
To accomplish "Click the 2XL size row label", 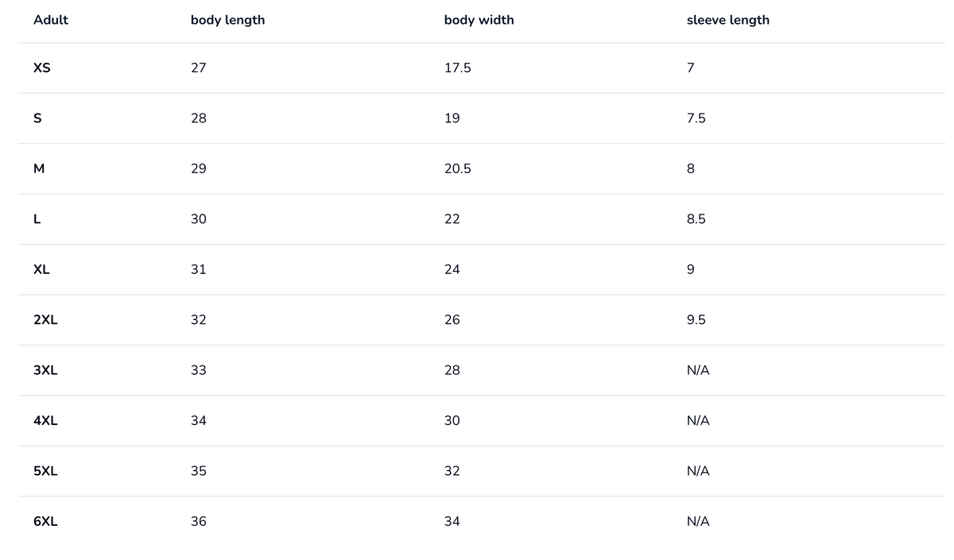I will 45,320.
